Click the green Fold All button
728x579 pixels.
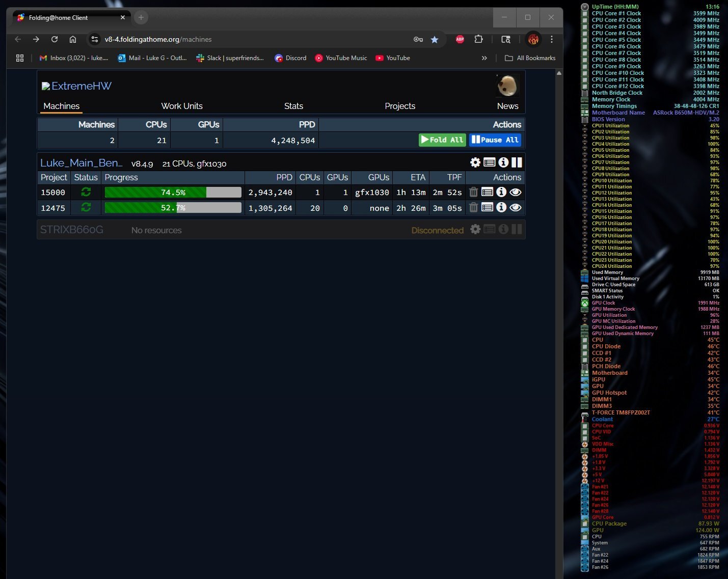click(442, 140)
